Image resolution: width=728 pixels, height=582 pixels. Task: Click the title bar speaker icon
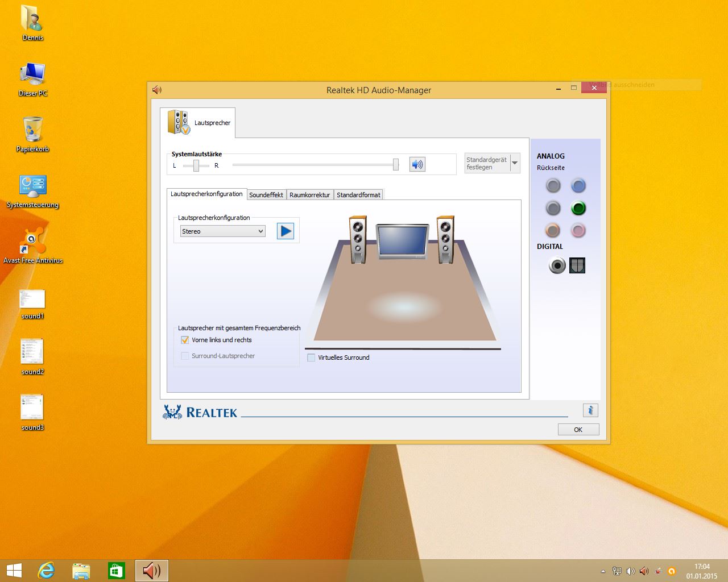point(157,90)
